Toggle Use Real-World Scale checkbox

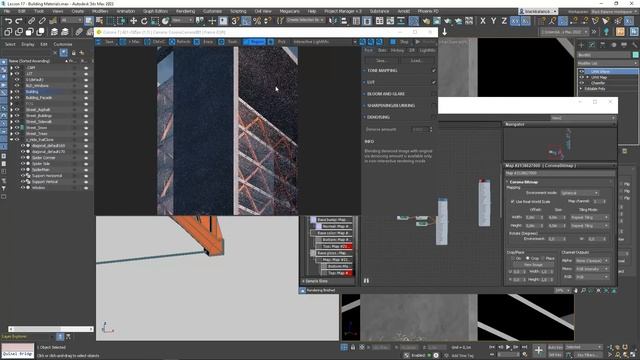pyautogui.click(x=512, y=202)
